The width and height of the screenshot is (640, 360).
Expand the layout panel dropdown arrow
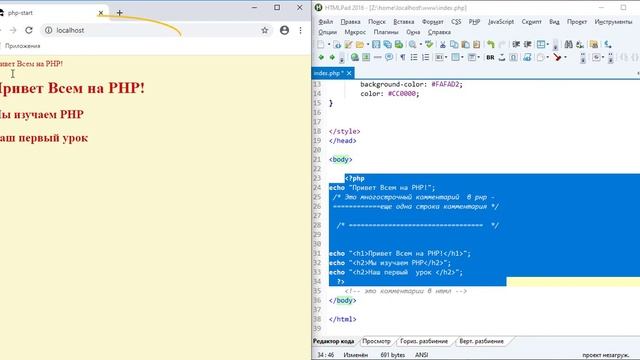[547, 44]
